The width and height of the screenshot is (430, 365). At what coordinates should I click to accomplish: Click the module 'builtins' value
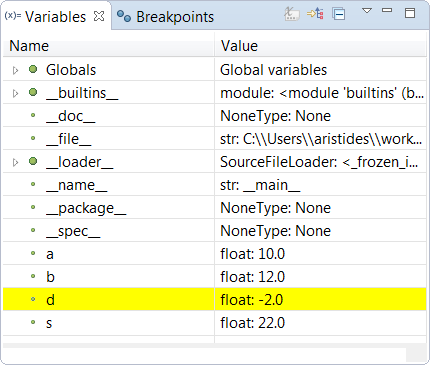322,93
